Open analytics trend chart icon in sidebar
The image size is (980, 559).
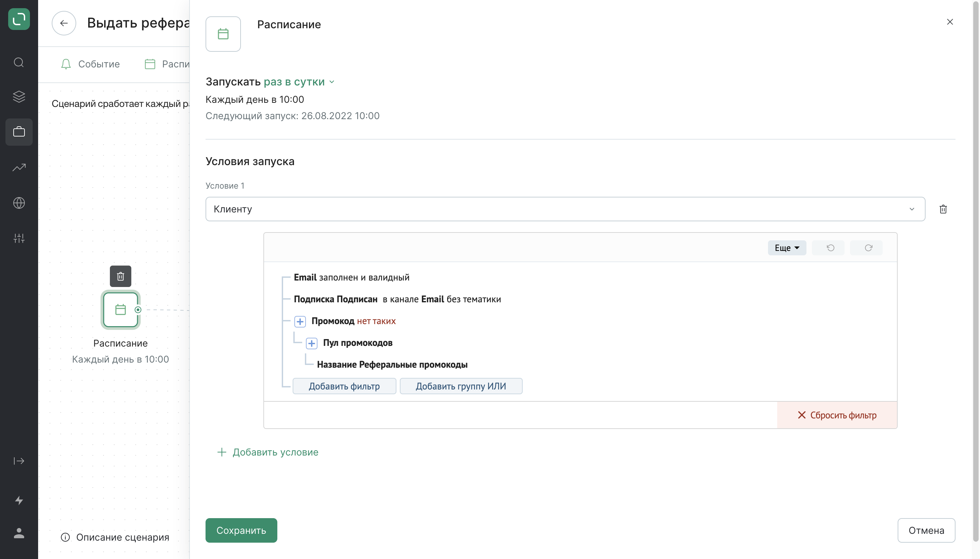19,167
